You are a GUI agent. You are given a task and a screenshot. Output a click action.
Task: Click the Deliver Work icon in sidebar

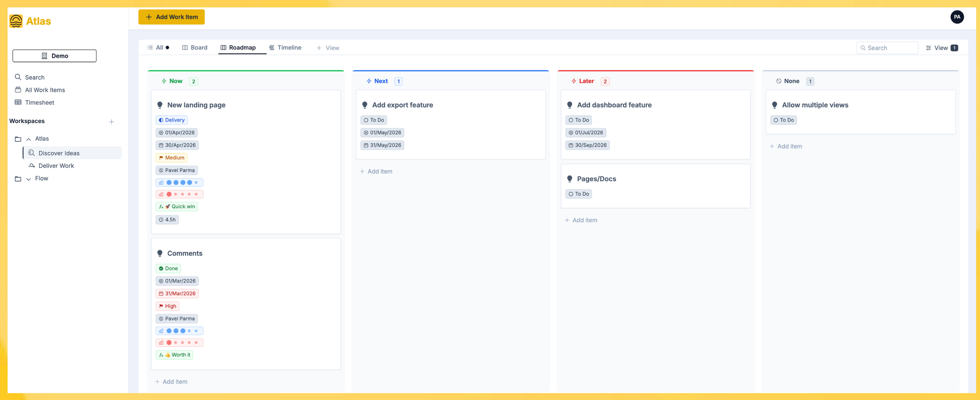[x=32, y=166]
